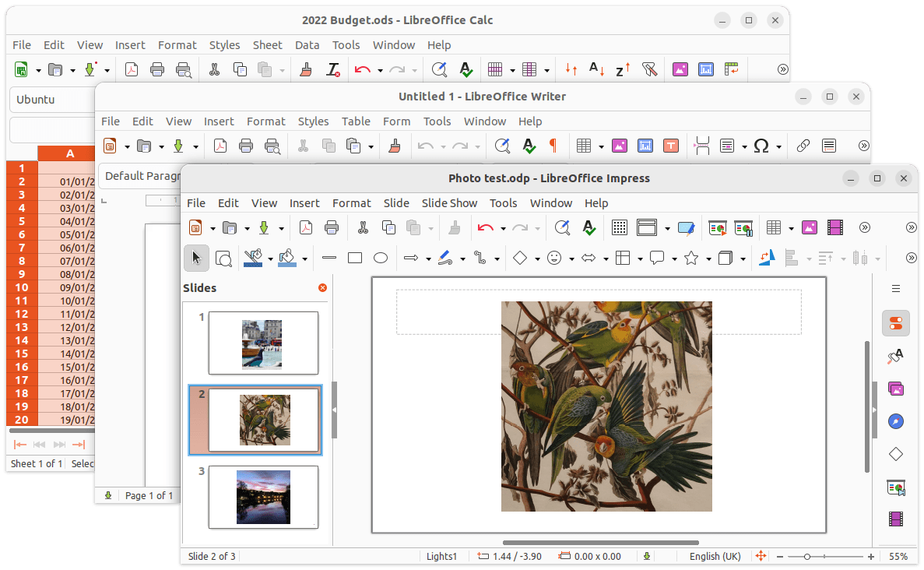Start presentation from first slide
Image resolution: width=924 pixels, height=570 pixels.
pos(717,228)
